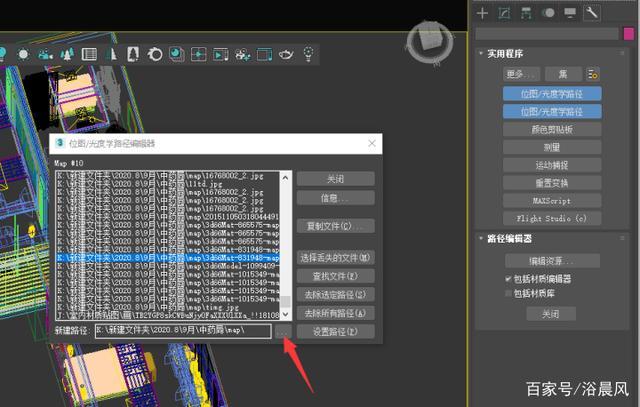Open the MAXScript utility
The image size is (640, 407).
(552, 201)
